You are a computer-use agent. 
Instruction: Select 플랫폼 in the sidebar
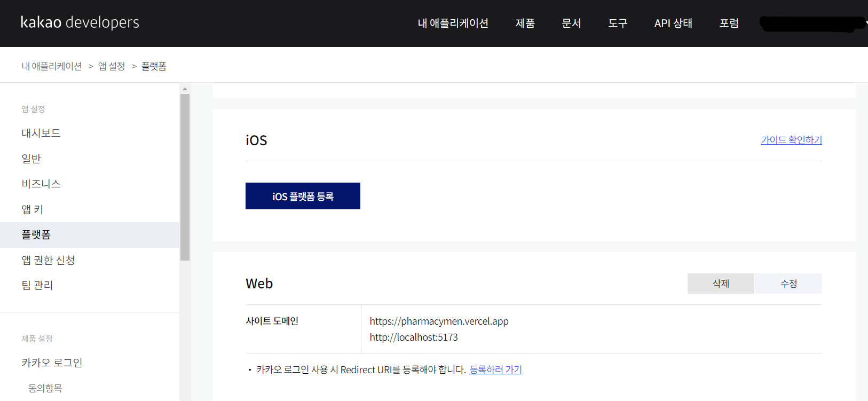[90, 235]
